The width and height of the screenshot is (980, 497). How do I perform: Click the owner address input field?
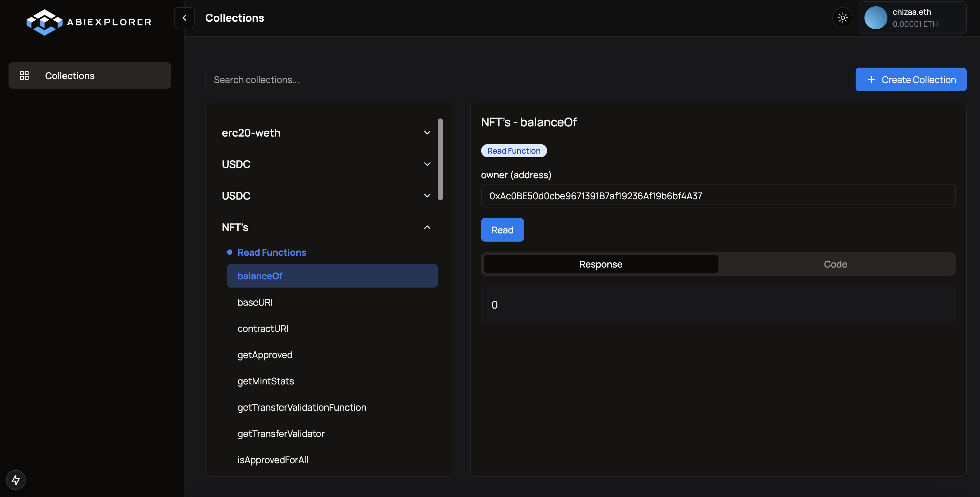tap(718, 196)
